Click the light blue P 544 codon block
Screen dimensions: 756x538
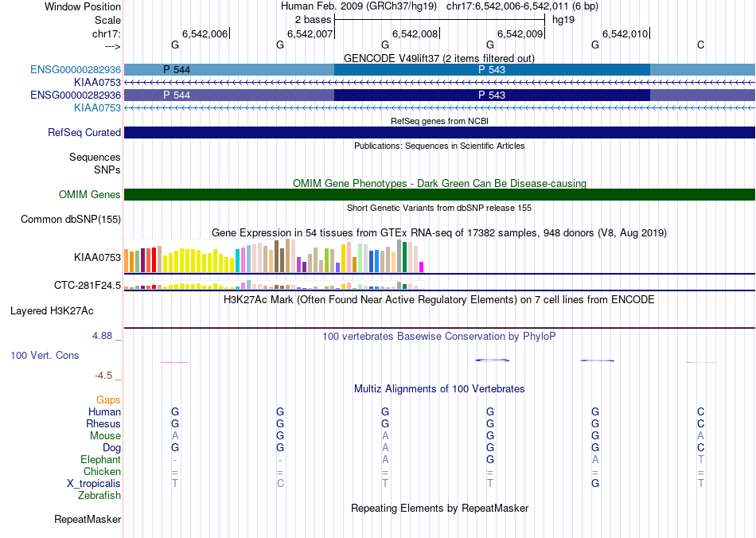pos(229,69)
